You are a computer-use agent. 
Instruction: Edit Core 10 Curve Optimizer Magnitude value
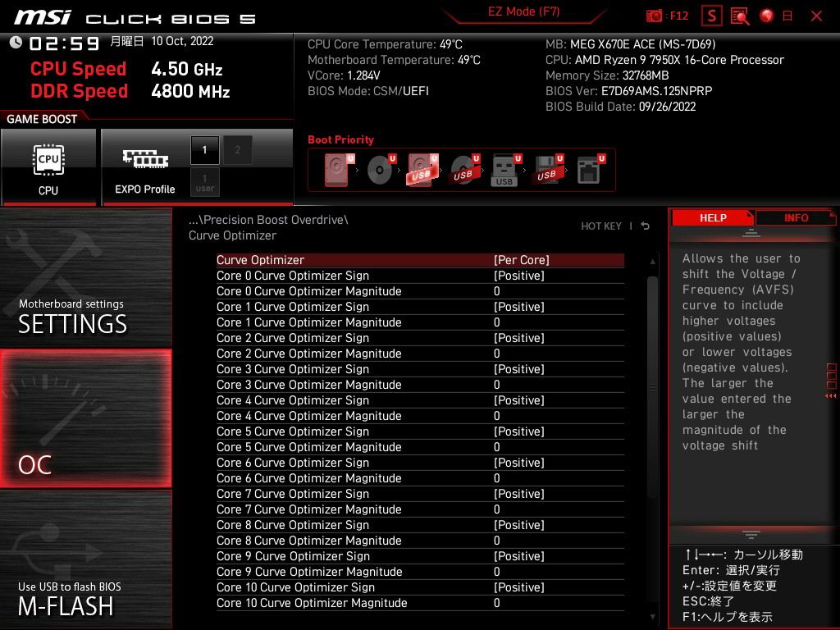496,603
